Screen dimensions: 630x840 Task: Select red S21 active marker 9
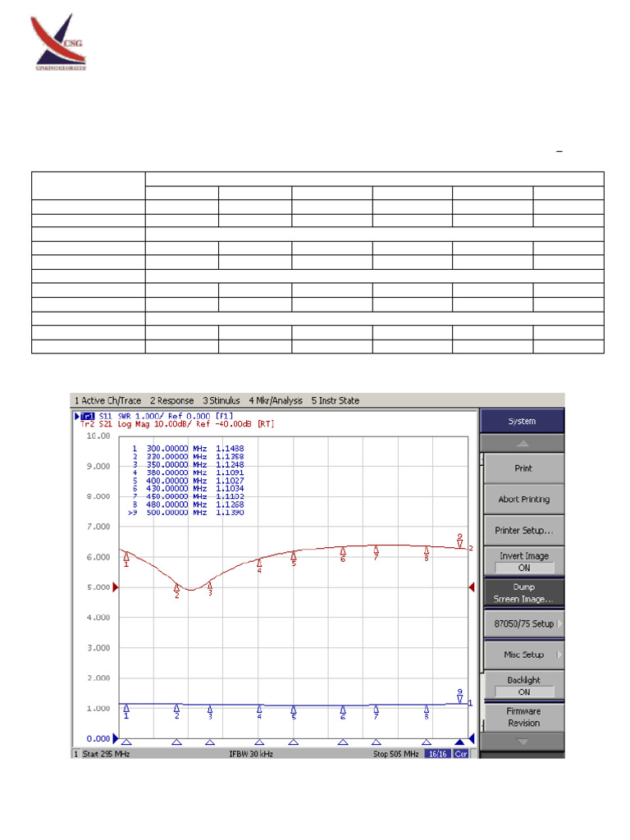[x=459, y=541]
